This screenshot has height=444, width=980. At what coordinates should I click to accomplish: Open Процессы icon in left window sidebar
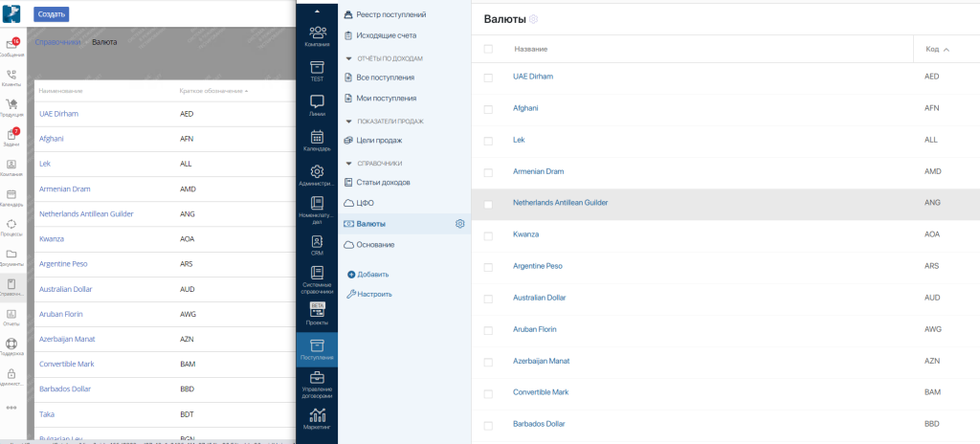pos(11,224)
